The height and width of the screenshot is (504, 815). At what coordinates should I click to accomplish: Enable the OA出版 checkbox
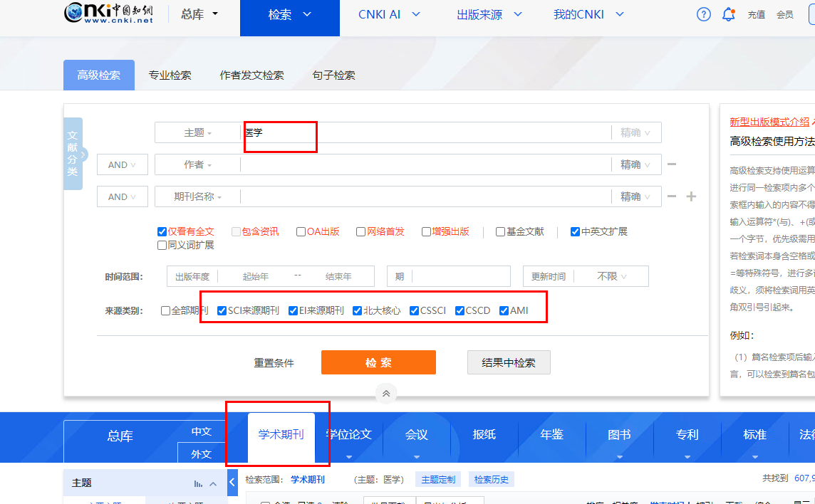[x=301, y=231]
